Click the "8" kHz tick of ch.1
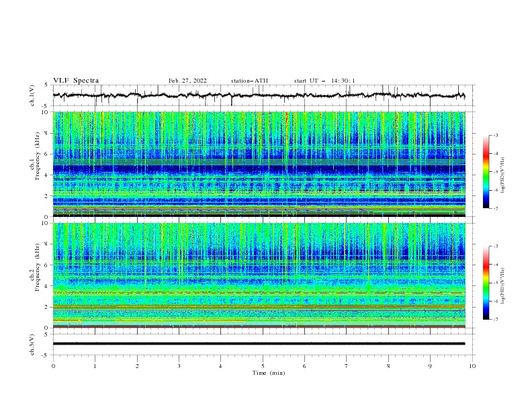Image resolution: width=532 pixels, height=411 pixels. point(48,133)
